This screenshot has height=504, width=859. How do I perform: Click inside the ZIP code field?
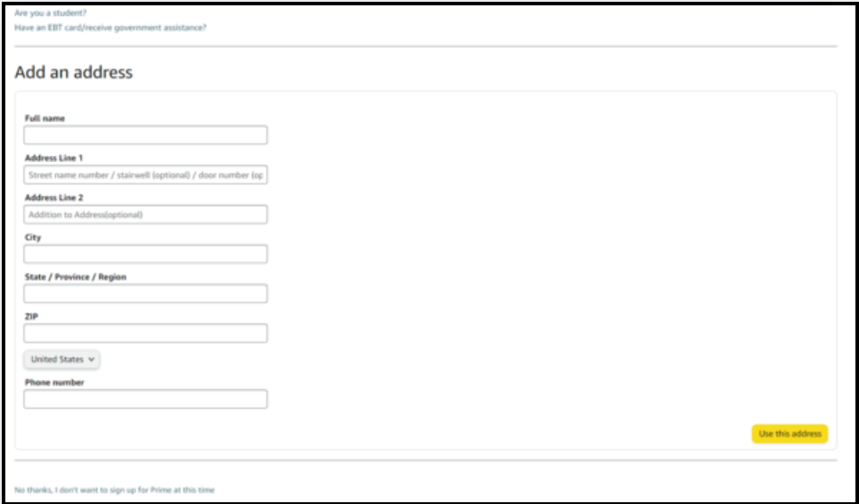(x=145, y=334)
